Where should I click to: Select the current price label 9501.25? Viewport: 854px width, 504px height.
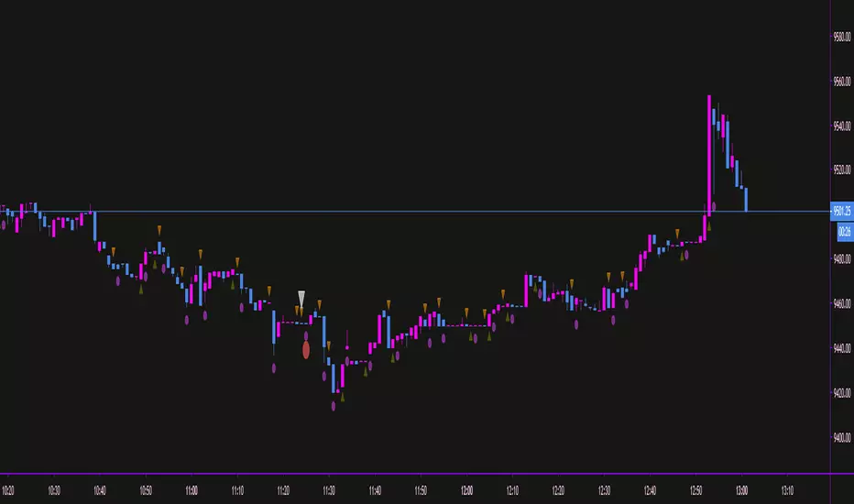842,211
